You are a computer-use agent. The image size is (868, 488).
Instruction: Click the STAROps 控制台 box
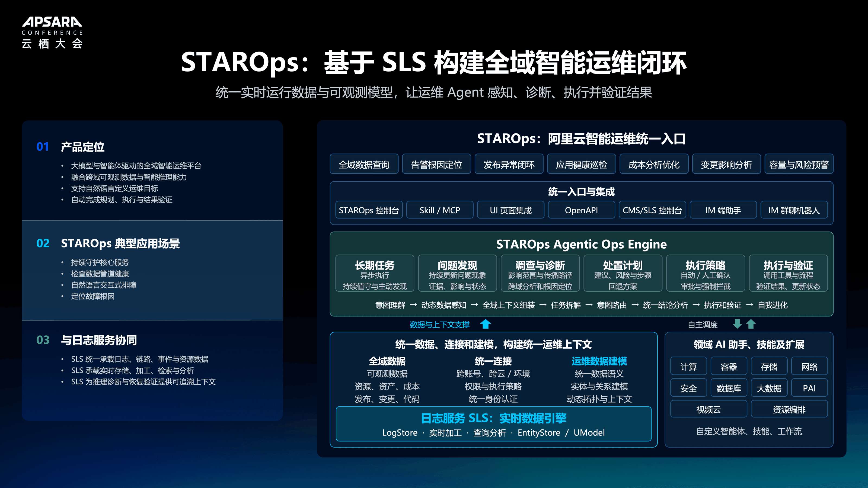(x=369, y=210)
